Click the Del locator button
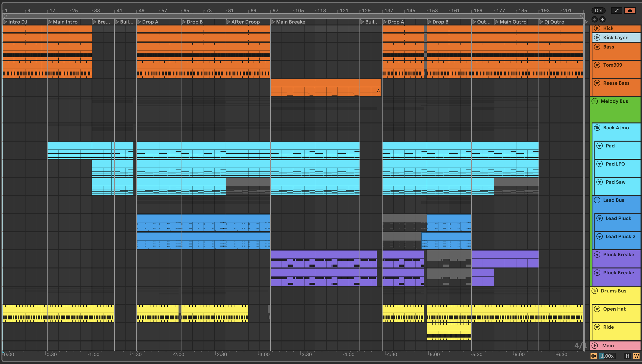 [598, 11]
